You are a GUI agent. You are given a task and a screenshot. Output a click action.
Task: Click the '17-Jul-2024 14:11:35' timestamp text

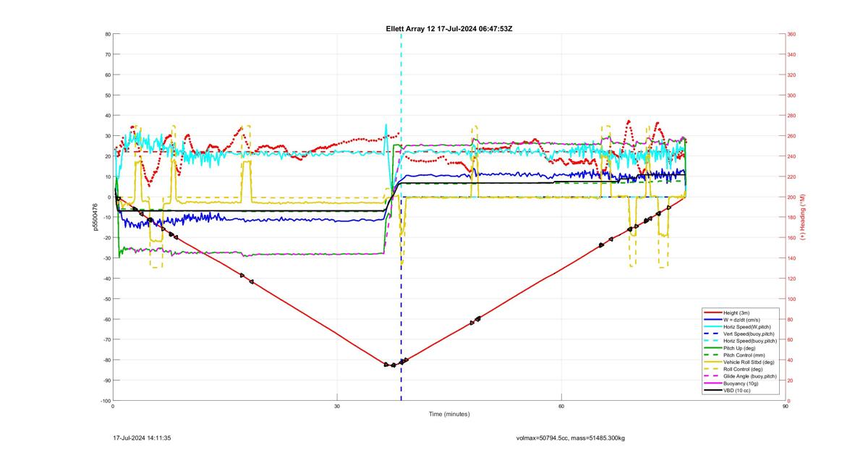tap(142, 438)
